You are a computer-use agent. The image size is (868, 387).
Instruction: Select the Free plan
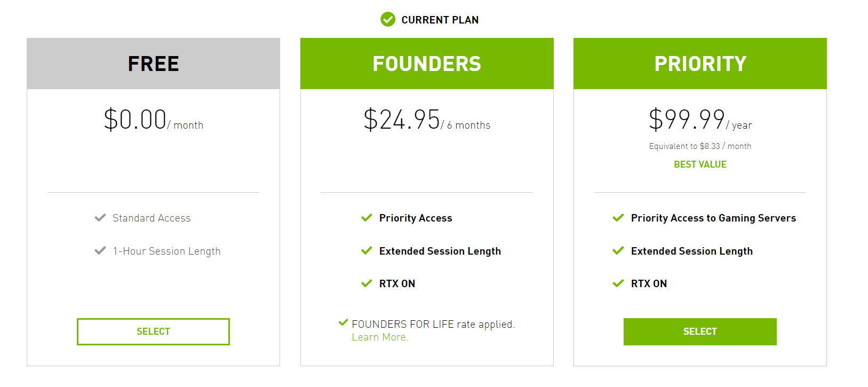tap(153, 331)
